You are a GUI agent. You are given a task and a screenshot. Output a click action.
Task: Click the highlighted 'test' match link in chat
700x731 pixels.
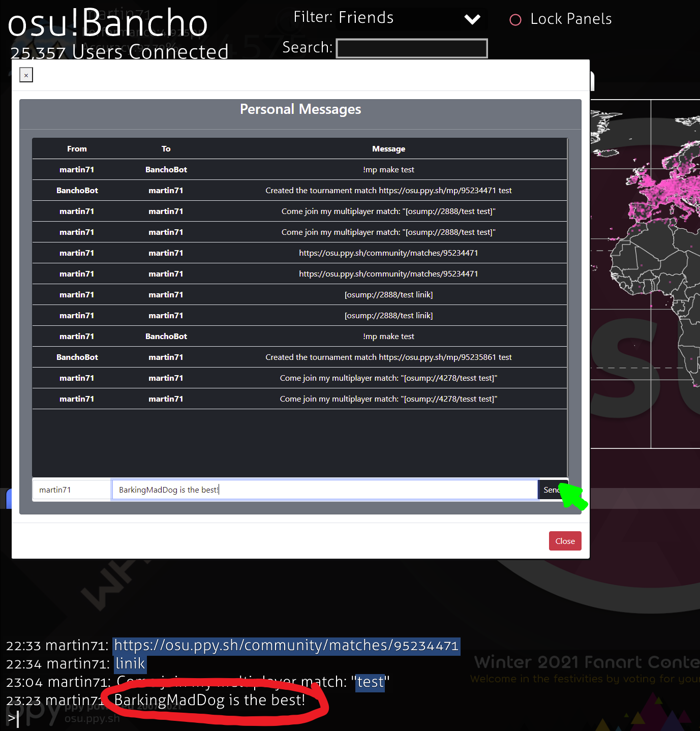(370, 682)
